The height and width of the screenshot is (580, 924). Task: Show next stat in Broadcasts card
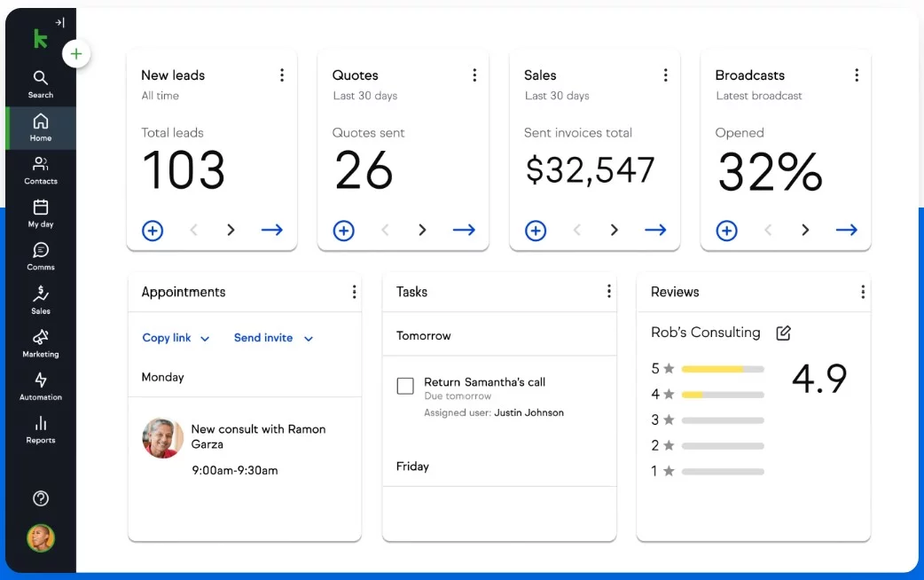coord(805,231)
